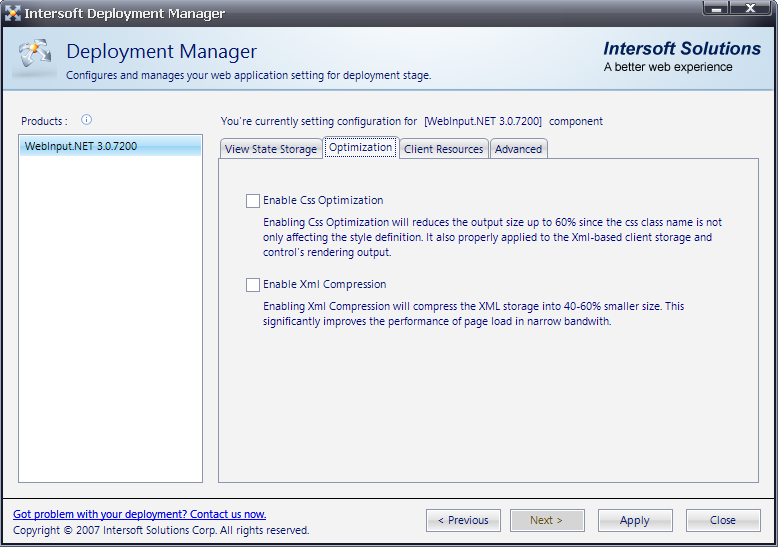Viewport: 778px width, 548px height.
Task: Click the Enable Xml Compression label text
Action: [x=324, y=284]
